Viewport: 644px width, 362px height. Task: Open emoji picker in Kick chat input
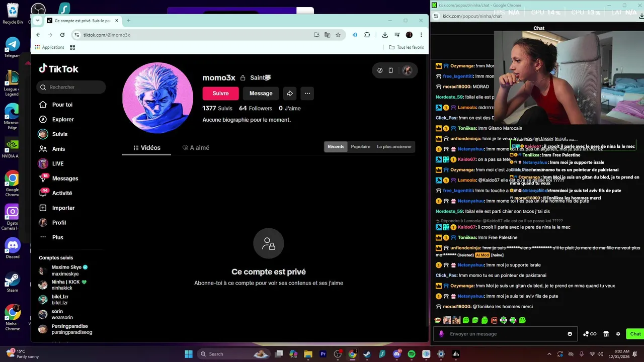point(570,334)
